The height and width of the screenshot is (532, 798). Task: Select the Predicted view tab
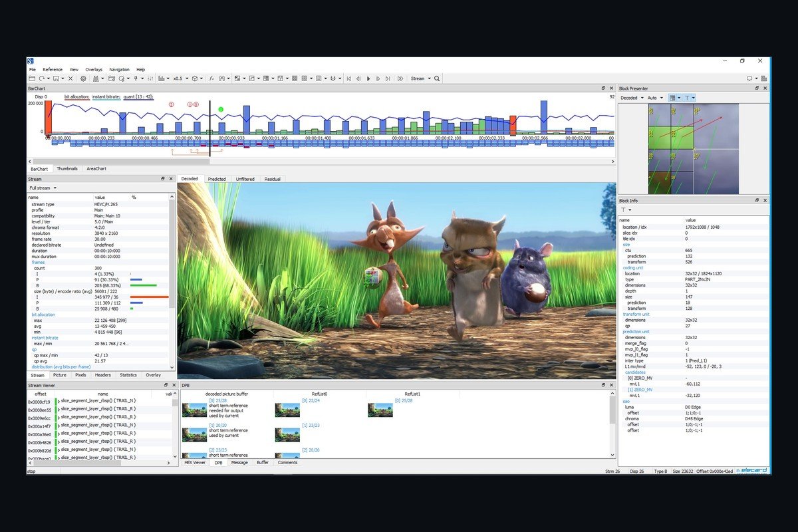tap(217, 179)
